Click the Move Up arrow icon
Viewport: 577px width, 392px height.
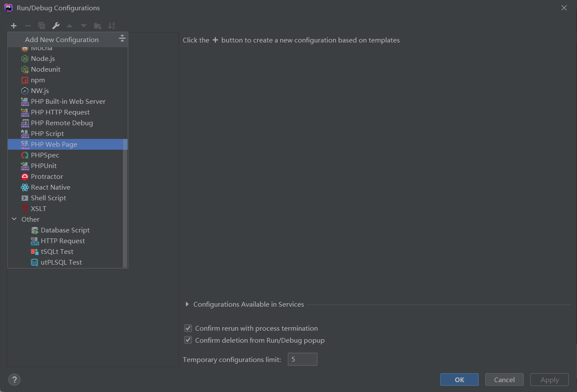point(69,26)
